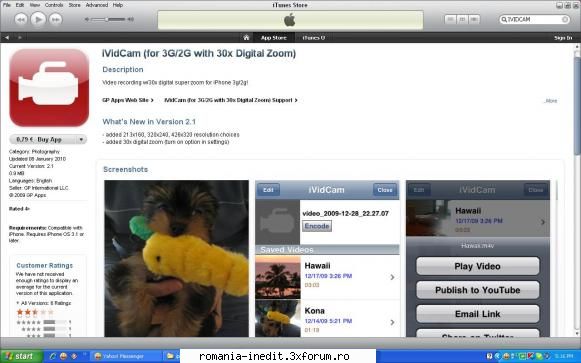Open the Kona saved video row chevron
This screenshot has width=581, height=363.
(392, 322)
